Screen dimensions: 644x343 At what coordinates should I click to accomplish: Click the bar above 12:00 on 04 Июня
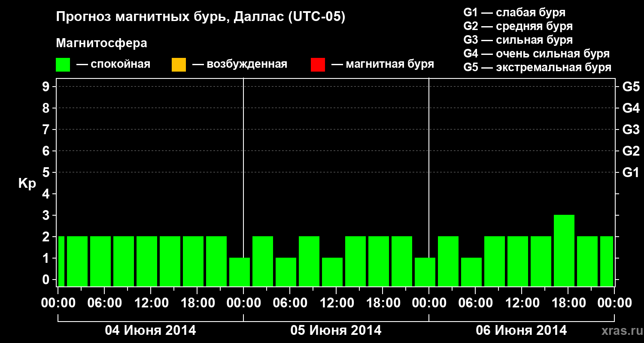pos(147,261)
